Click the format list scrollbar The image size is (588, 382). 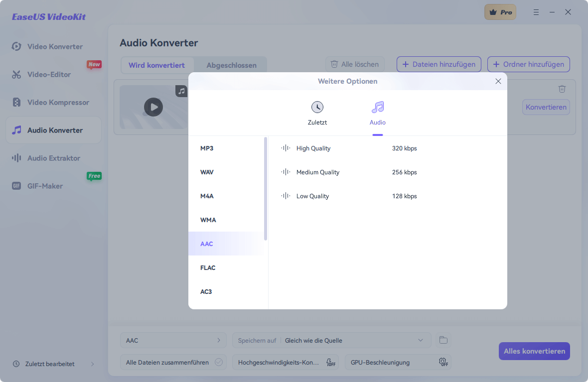click(x=266, y=189)
